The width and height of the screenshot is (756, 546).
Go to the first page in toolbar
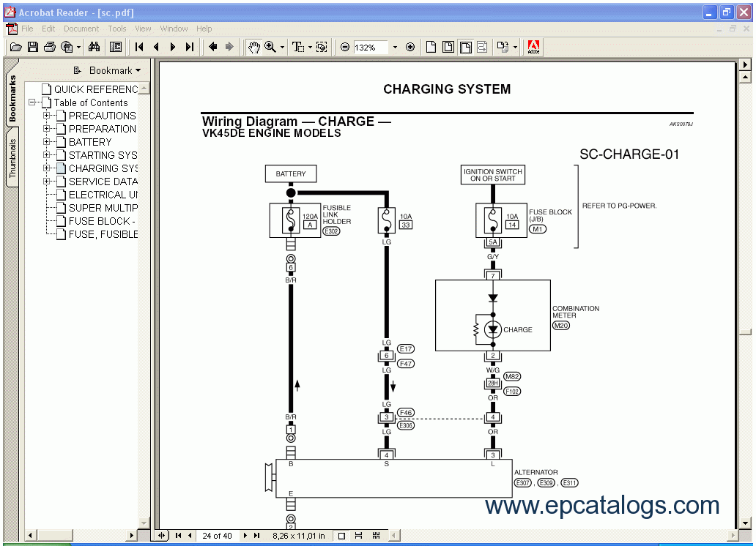[139, 47]
